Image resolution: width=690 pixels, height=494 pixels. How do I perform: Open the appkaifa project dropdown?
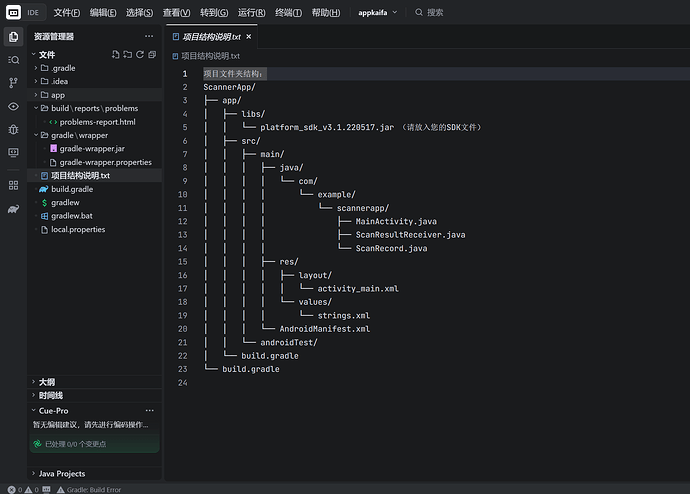click(378, 12)
